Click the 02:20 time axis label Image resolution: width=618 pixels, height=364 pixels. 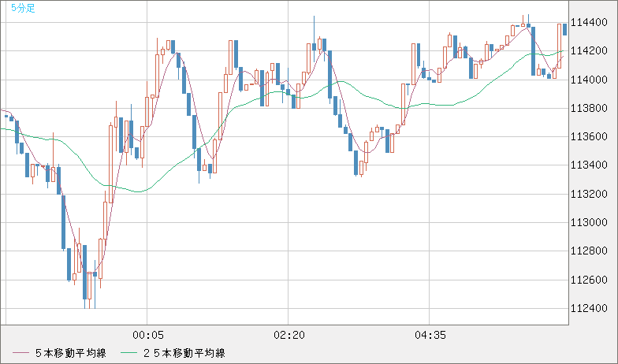point(289,336)
